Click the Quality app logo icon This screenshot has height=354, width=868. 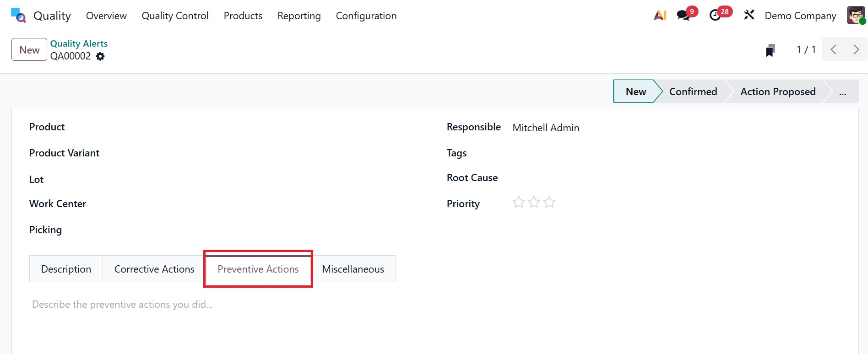[18, 16]
